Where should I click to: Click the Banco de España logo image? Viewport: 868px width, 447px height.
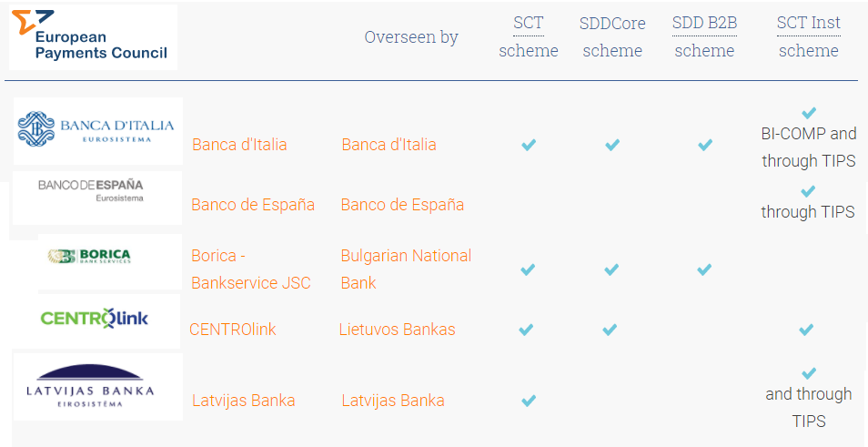pos(97,198)
